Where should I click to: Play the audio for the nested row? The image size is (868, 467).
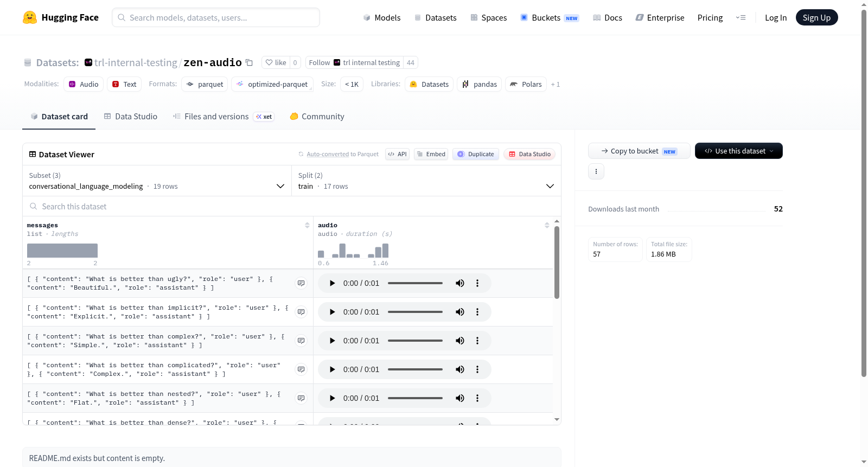click(x=333, y=398)
